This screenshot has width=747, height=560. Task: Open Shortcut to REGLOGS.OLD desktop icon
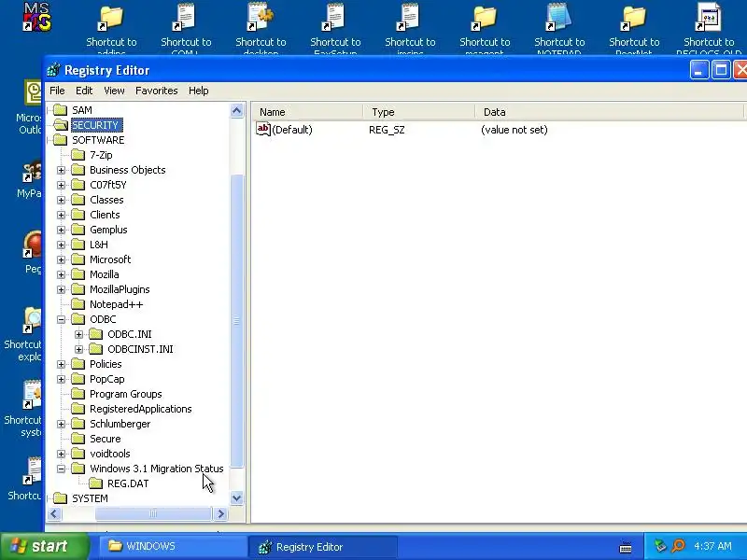point(709,19)
